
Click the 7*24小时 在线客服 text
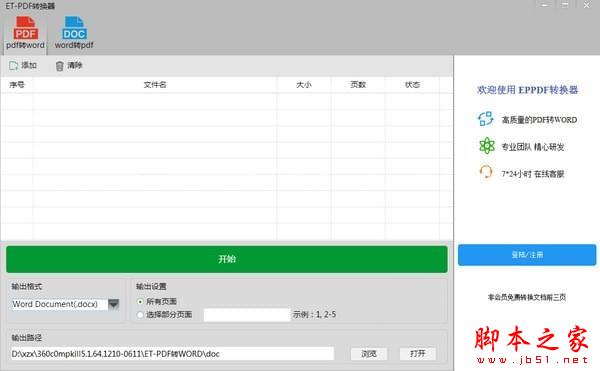coord(533,174)
